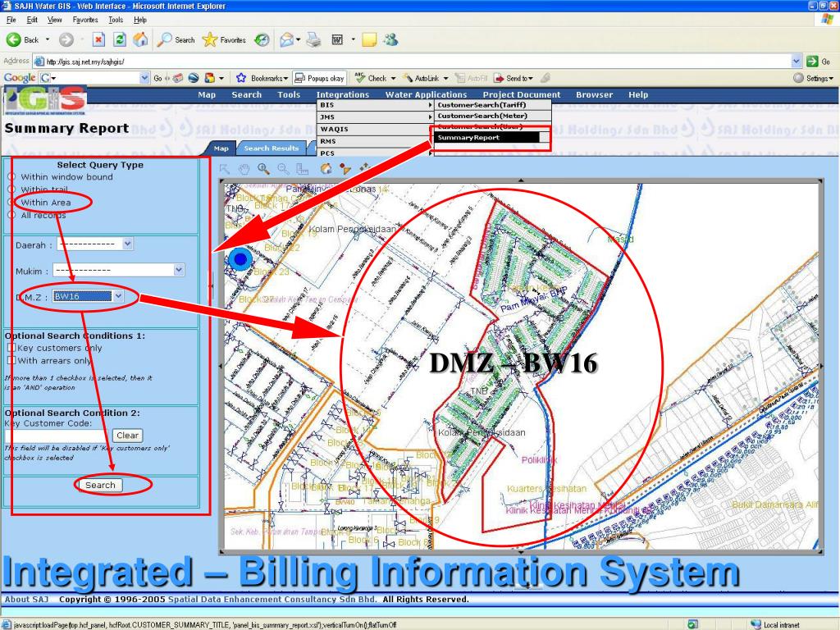Select 'Within window bound' radio button
Screen dimensions: 840x630
point(11,177)
